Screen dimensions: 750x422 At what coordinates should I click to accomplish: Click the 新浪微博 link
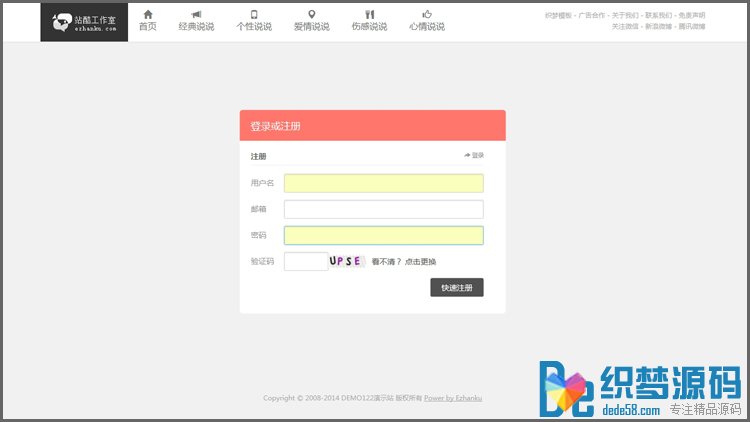[x=659, y=26]
